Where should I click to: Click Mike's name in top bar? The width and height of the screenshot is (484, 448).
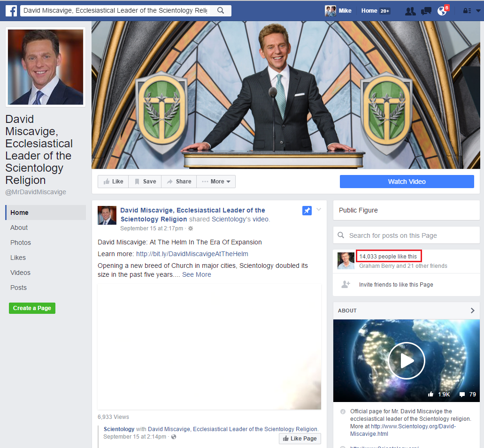pos(345,11)
